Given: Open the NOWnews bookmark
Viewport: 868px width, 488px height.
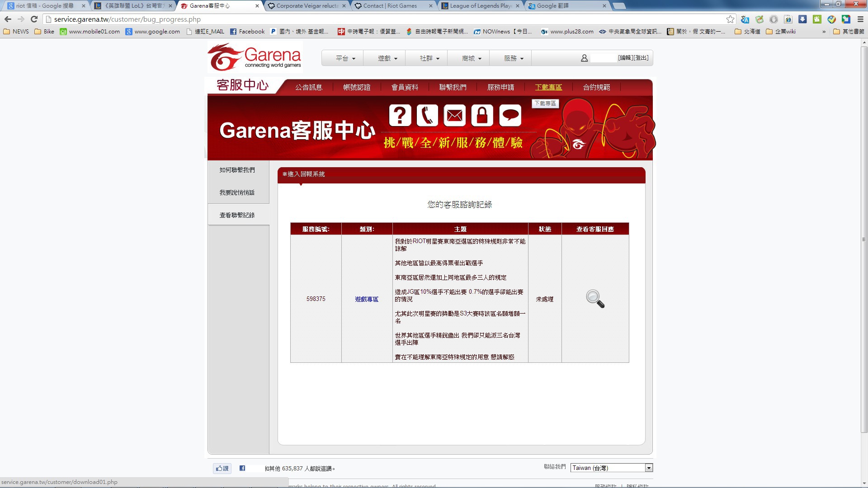Looking at the screenshot, I should [502, 32].
